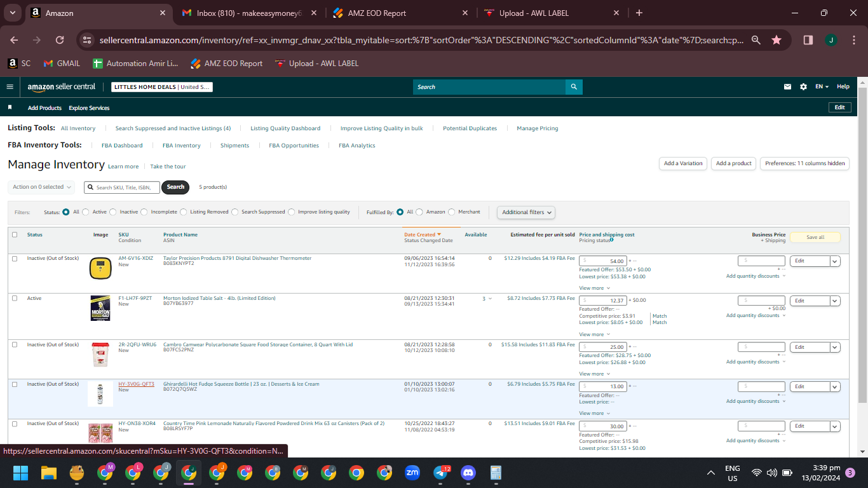Open the Edit dropdown arrow for Taylor thermometer

point(835,261)
